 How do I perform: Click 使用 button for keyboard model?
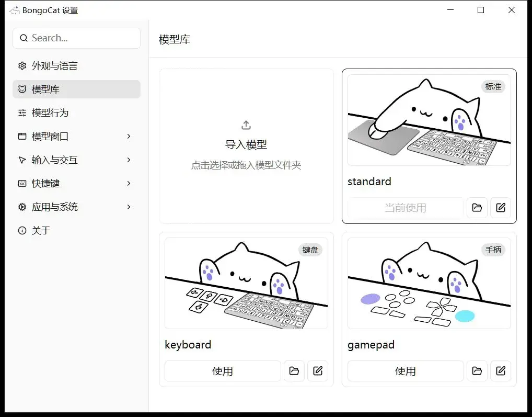click(x=223, y=371)
